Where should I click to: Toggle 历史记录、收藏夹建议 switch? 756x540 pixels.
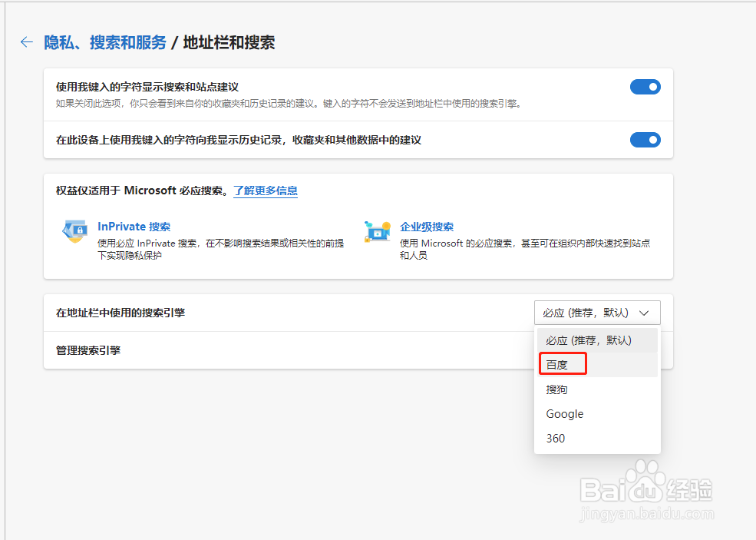coord(645,140)
